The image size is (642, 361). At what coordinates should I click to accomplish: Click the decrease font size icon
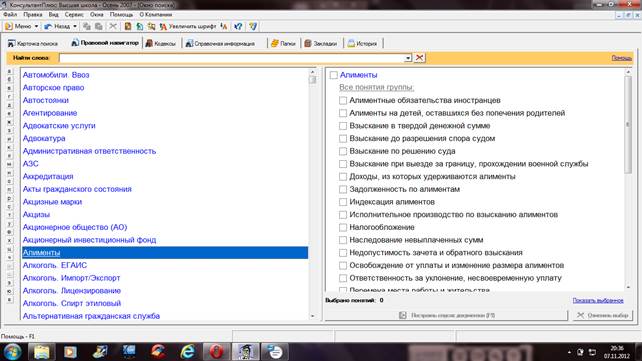click(224, 26)
